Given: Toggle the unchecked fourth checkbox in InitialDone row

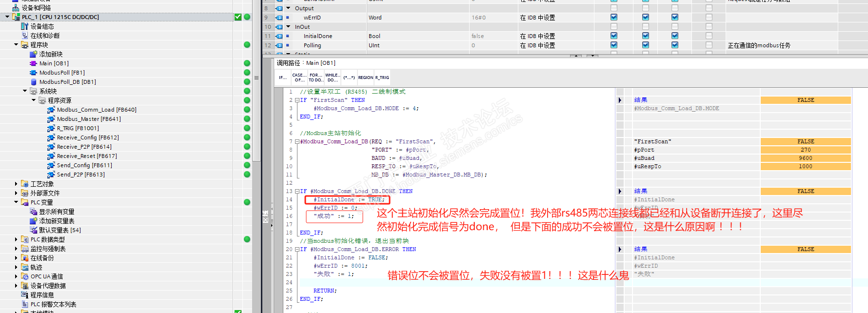Looking at the screenshot, I should click(x=709, y=36).
